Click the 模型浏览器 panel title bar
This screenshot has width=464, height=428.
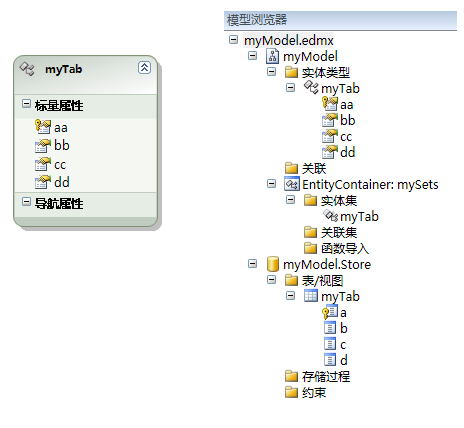(340, 20)
